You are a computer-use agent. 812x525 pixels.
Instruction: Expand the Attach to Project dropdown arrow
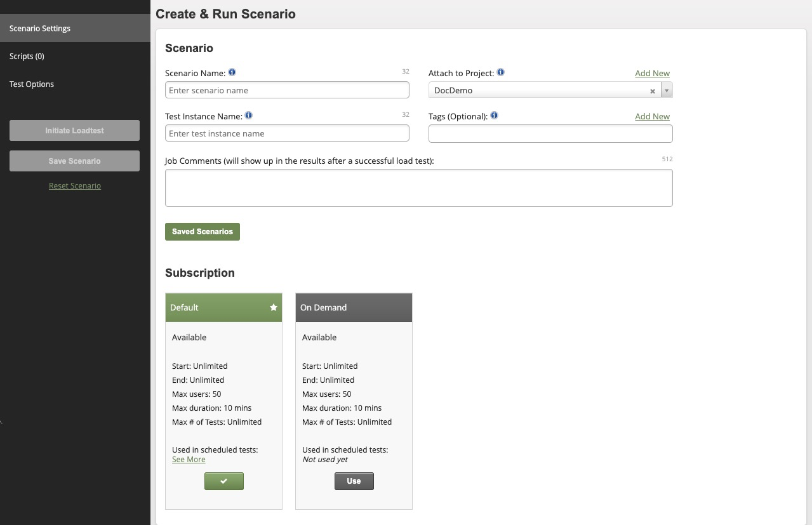[666, 91]
